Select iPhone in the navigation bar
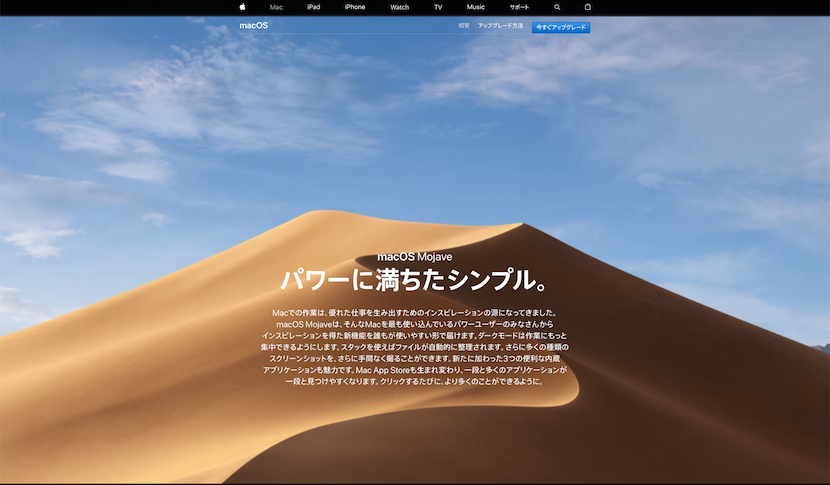The image size is (830, 485). (355, 7)
